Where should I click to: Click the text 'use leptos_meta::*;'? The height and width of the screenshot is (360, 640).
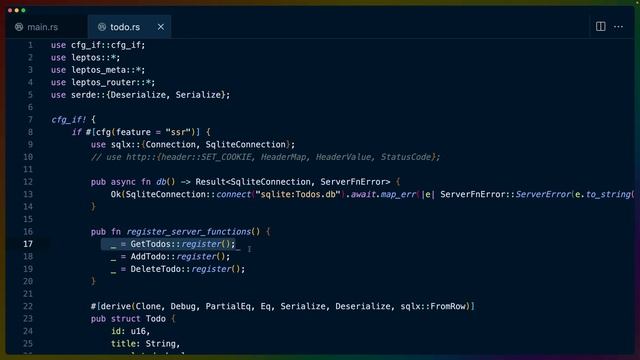(98, 70)
